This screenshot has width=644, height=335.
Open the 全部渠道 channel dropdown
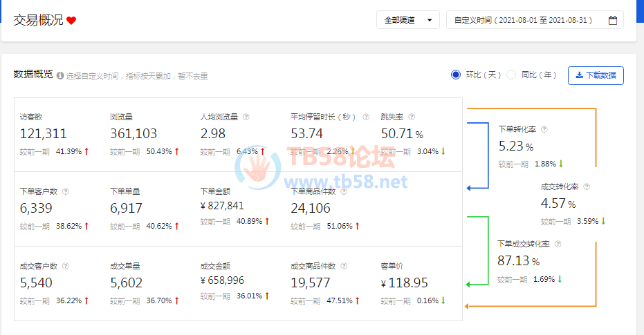[x=407, y=21]
